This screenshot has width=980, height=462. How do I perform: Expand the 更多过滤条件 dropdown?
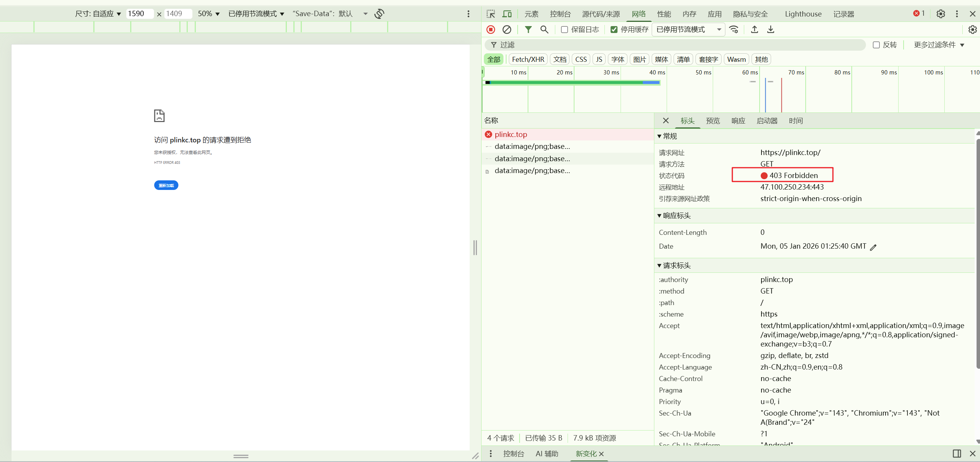[939, 45]
